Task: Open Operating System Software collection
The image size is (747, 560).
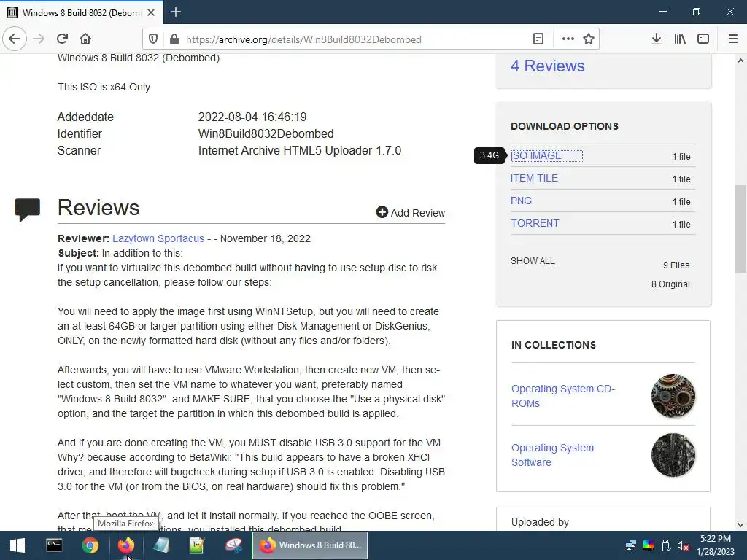Action: point(553,455)
